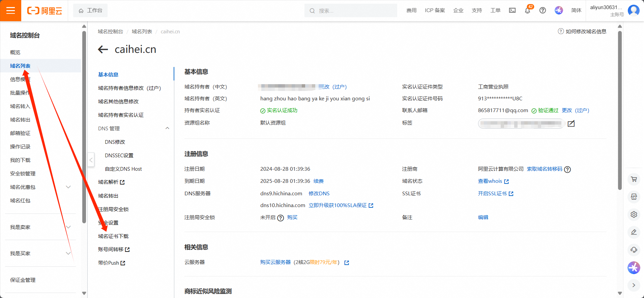This screenshot has width=644, height=298.
Task: Open the 查看whois link
Action: (493, 181)
